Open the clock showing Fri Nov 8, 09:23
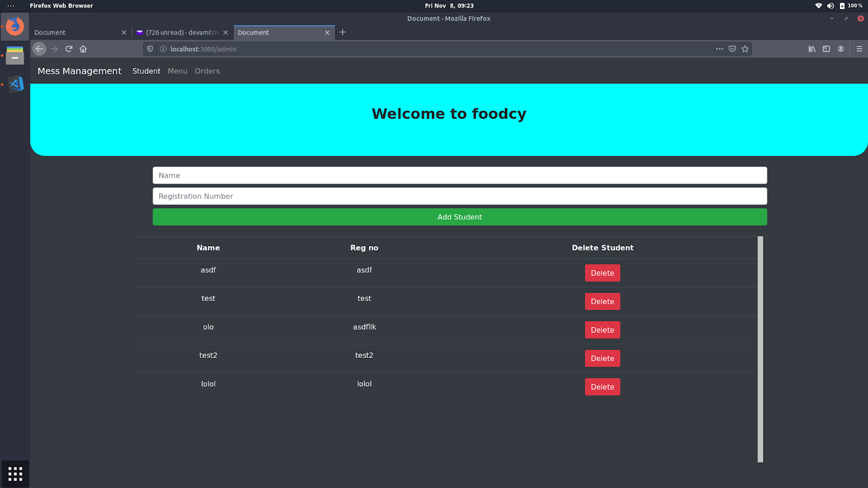 tap(449, 5)
